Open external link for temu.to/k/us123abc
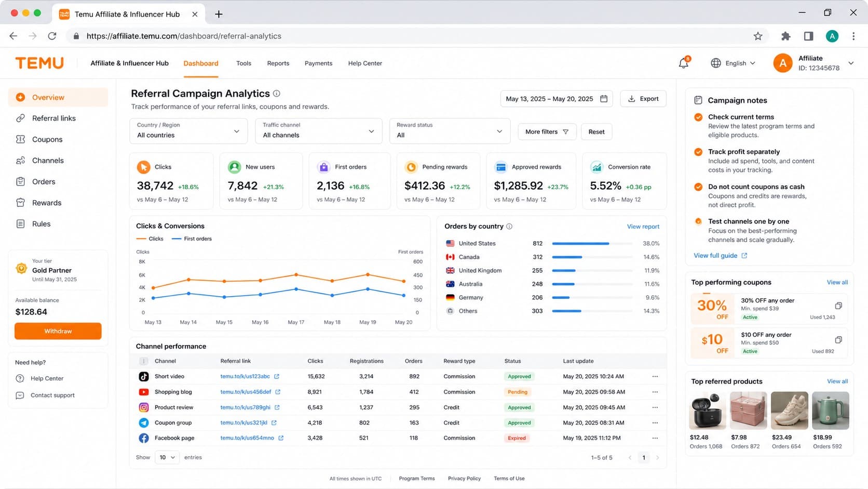868x489 pixels. [277, 376]
